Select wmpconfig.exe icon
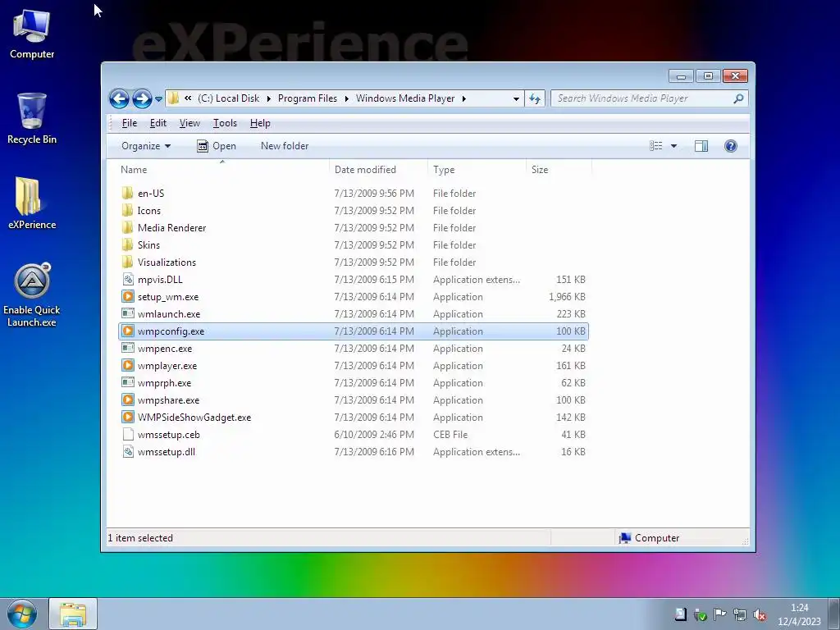The width and height of the screenshot is (840, 630). coord(127,331)
